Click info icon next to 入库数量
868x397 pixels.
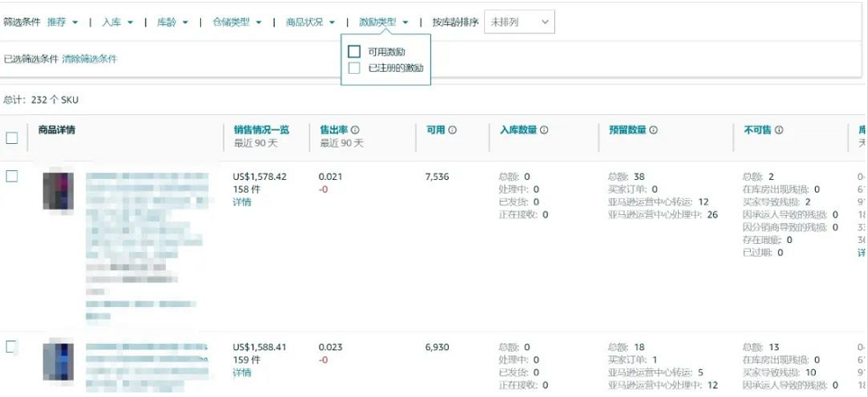[544, 131]
